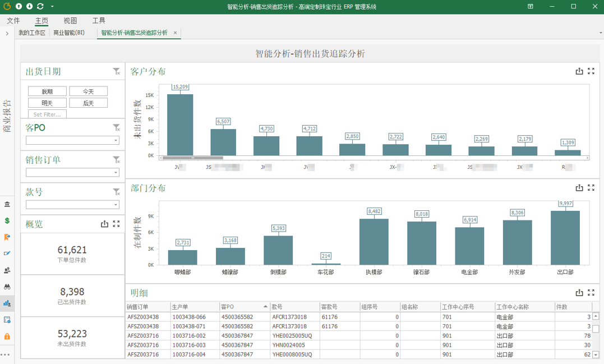The image size is (604, 364).
Task: Click the refresh icon in title bar
Action: pyautogui.click(x=40, y=7)
